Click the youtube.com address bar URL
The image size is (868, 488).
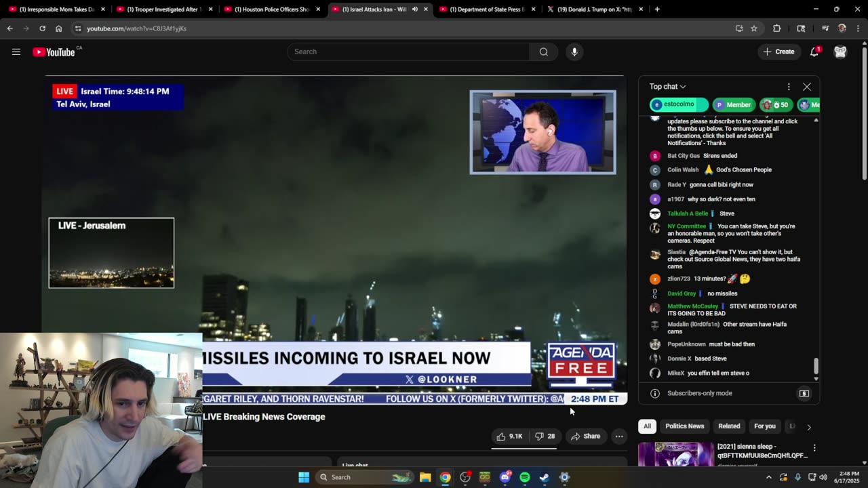click(x=136, y=28)
